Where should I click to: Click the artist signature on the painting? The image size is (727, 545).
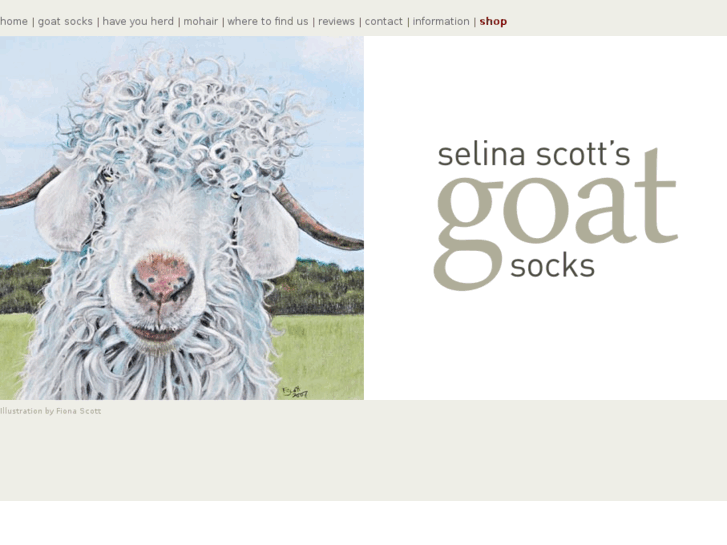click(295, 392)
